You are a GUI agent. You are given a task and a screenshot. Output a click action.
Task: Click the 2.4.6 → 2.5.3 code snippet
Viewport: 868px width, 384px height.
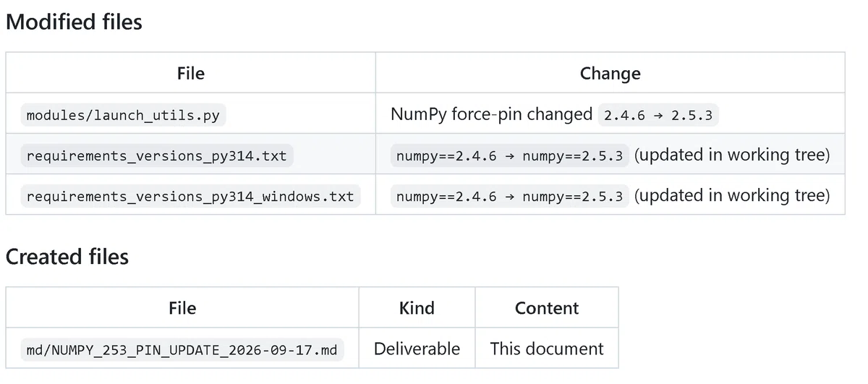click(x=658, y=115)
